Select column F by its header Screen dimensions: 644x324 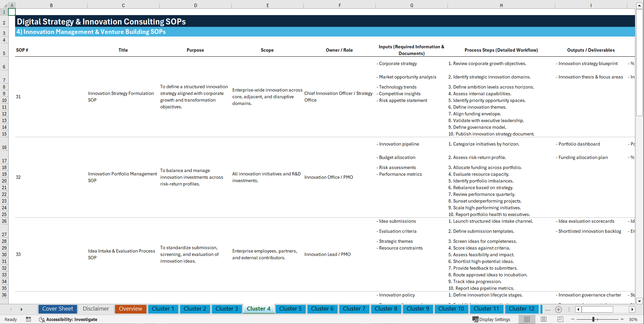pyautogui.click(x=340, y=5)
